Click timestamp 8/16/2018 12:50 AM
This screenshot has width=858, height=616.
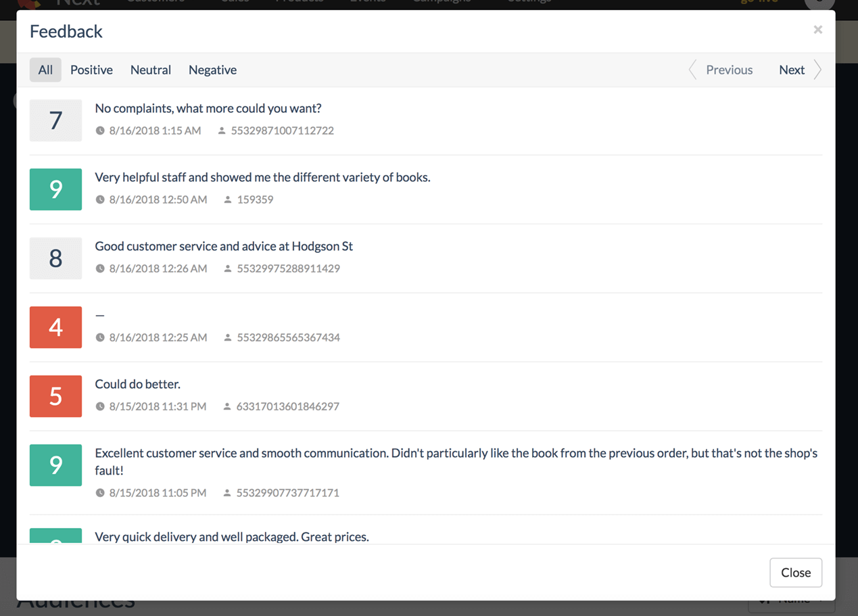(158, 199)
